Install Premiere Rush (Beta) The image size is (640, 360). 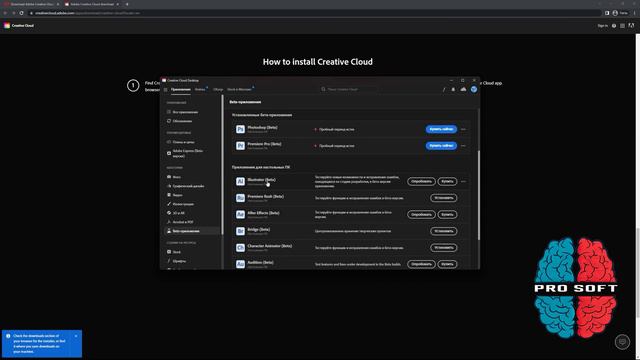coord(444,198)
